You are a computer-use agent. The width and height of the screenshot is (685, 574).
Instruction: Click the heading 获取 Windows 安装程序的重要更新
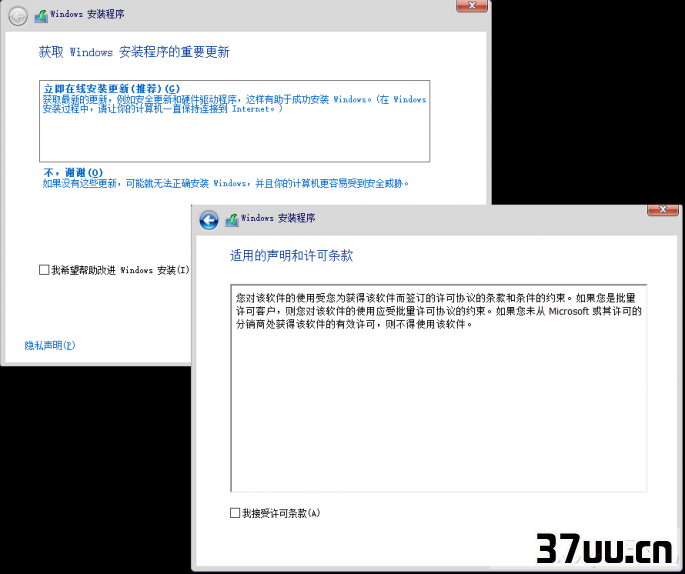click(x=134, y=52)
